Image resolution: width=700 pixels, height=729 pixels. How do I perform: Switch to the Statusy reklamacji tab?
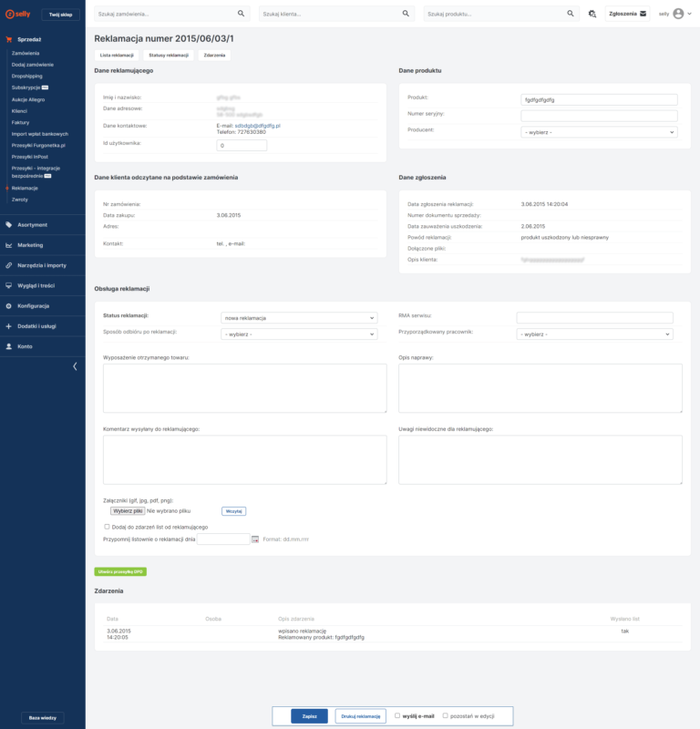[169, 56]
